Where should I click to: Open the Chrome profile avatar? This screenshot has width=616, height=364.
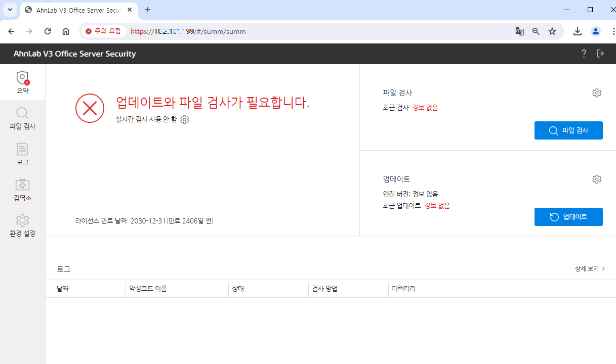pos(596,31)
